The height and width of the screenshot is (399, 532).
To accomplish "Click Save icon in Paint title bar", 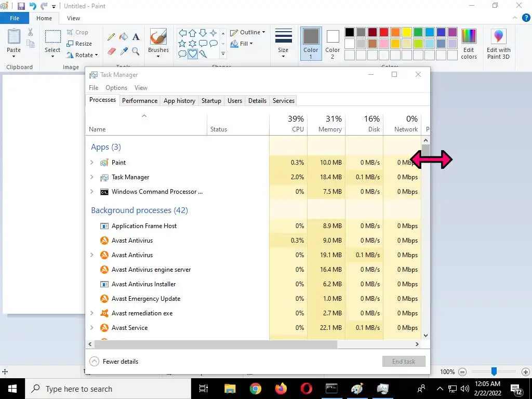I will coord(21,6).
